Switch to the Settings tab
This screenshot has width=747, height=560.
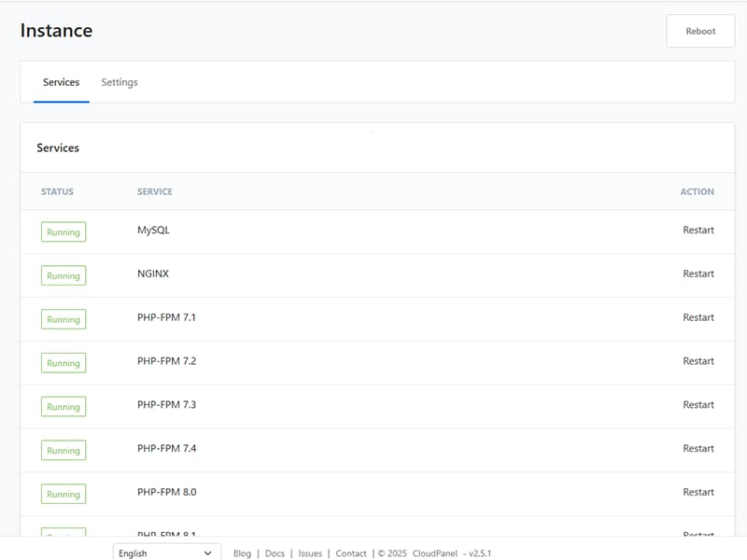pos(120,82)
